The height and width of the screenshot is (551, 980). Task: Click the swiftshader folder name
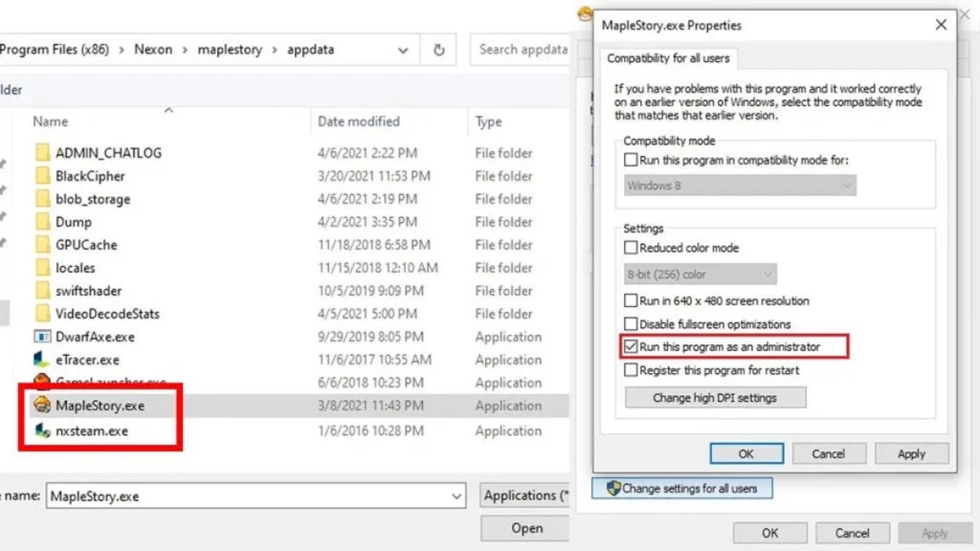point(90,290)
